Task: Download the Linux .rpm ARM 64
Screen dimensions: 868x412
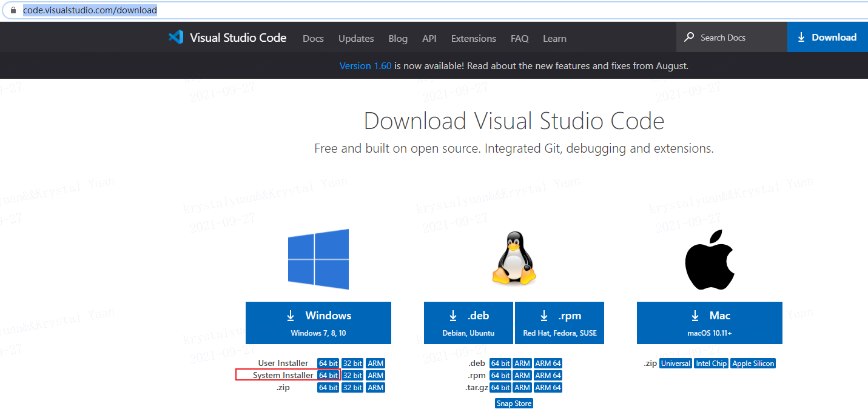Action: click(x=548, y=376)
